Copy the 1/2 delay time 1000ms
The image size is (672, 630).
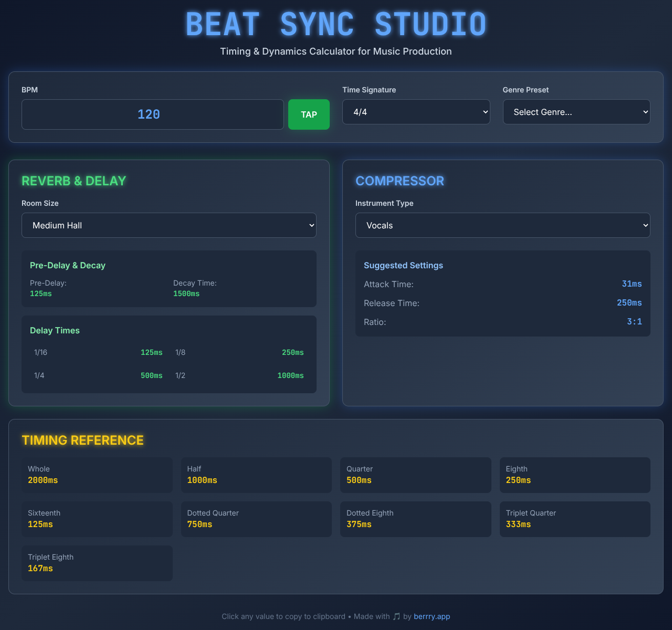point(290,375)
